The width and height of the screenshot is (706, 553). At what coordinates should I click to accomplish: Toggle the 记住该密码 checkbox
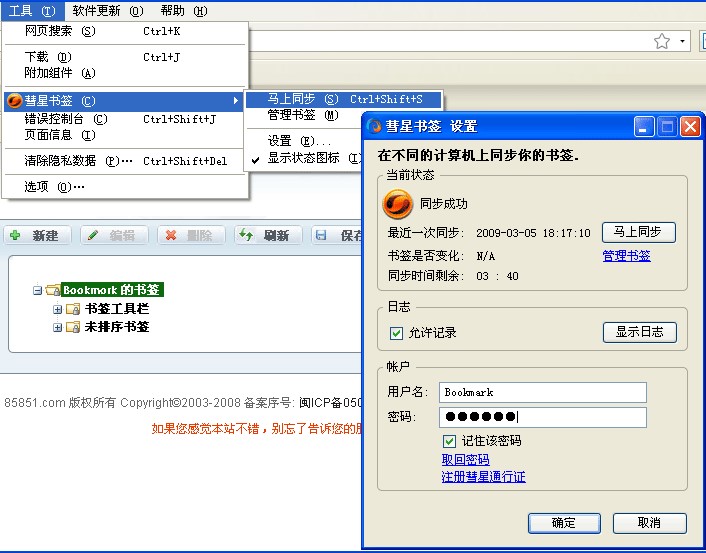(x=449, y=441)
